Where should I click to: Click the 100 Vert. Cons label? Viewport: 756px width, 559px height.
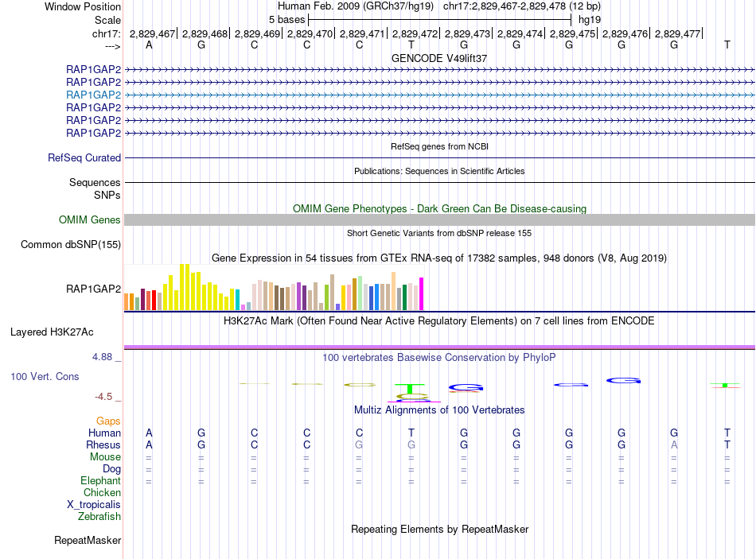[x=45, y=376]
